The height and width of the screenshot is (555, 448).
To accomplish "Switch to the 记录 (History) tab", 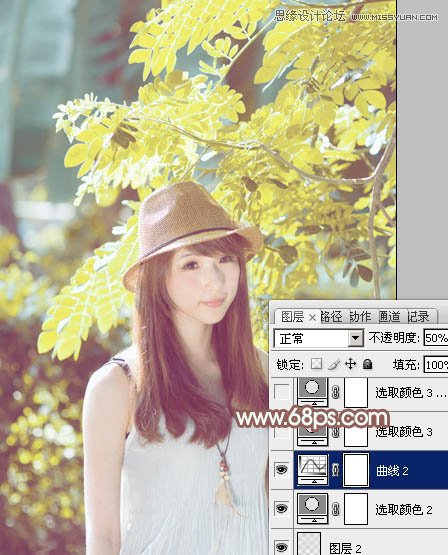I will pos(418,316).
